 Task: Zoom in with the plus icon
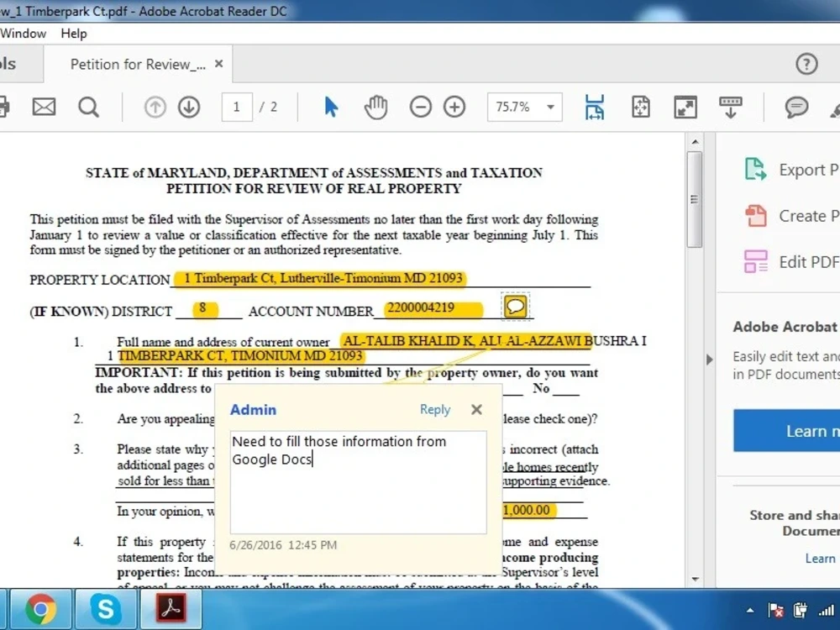(x=454, y=108)
